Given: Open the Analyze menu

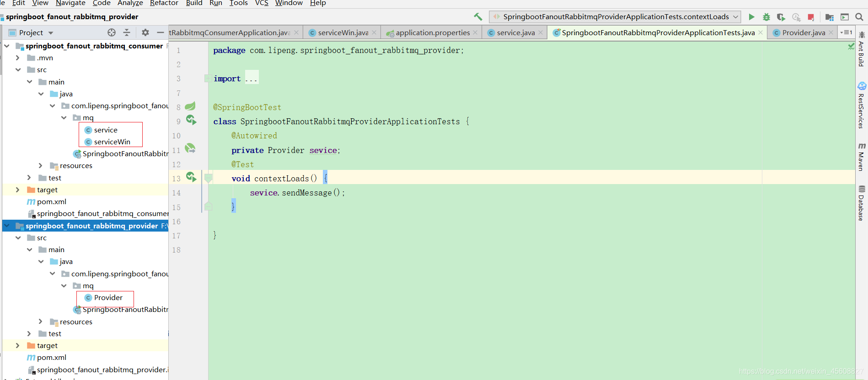Looking at the screenshot, I should point(130,3).
